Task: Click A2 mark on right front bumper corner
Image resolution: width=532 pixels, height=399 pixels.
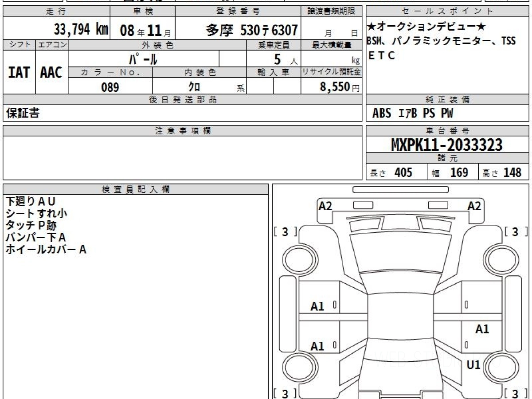Action: 474,206
